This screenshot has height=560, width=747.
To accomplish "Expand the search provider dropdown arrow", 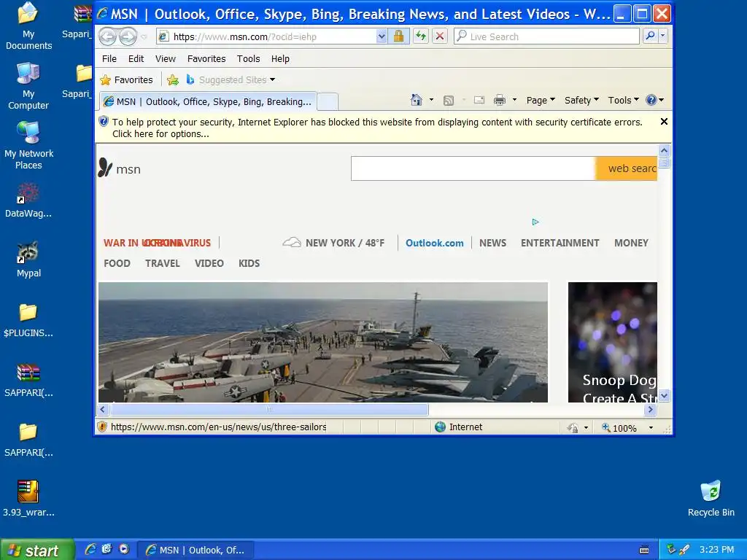I will (x=662, y=36).
